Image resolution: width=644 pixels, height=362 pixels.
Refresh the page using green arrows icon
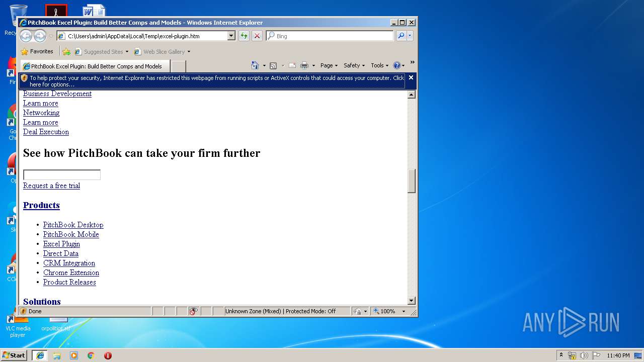244,36
